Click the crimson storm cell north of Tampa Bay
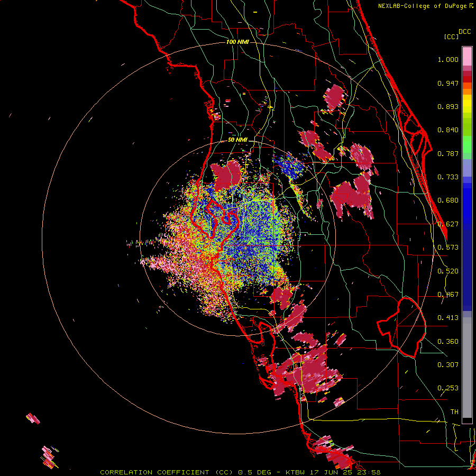Screen dimensions: 476x476 (x=226, y=175)
